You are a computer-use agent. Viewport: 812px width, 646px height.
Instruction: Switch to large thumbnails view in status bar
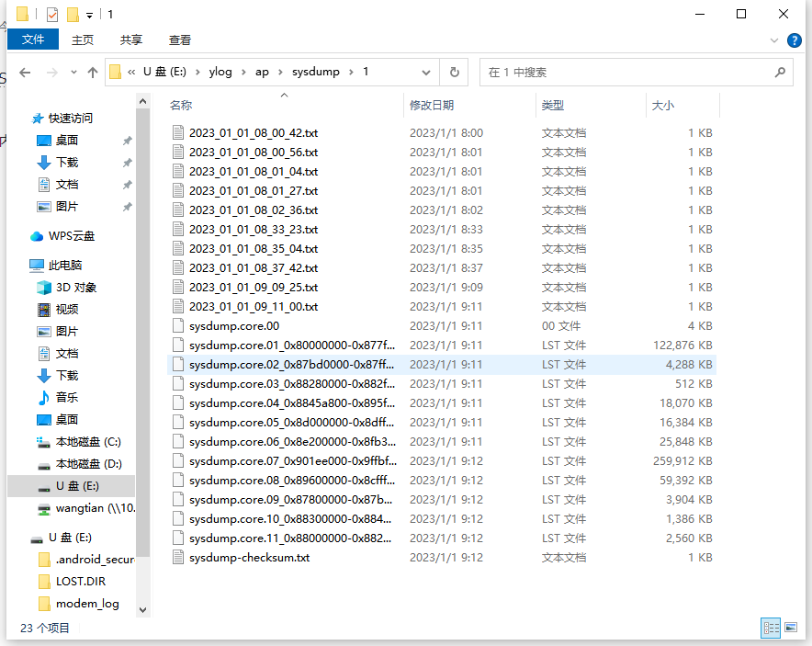791,628
